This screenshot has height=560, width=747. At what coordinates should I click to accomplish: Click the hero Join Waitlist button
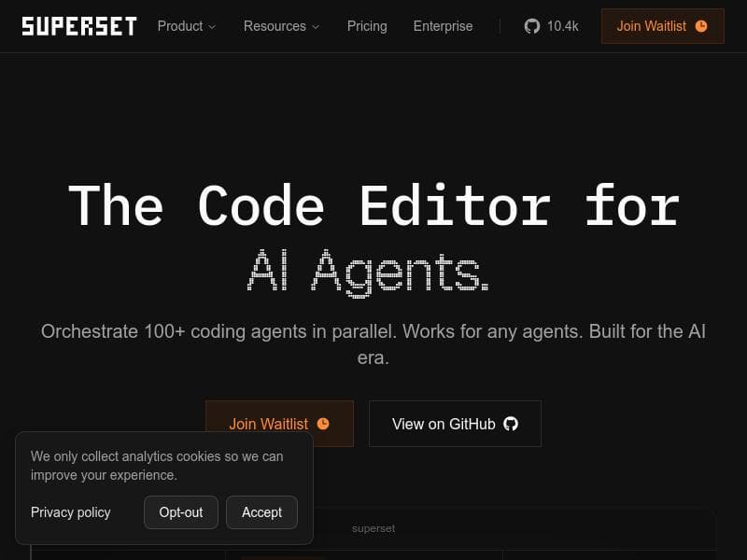279,416
